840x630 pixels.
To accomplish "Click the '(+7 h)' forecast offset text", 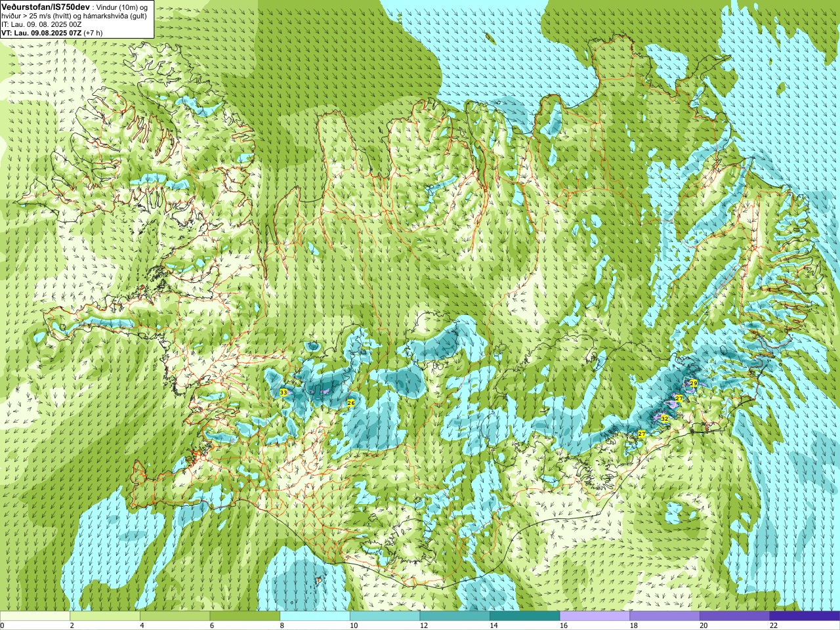I will point(94,33).
